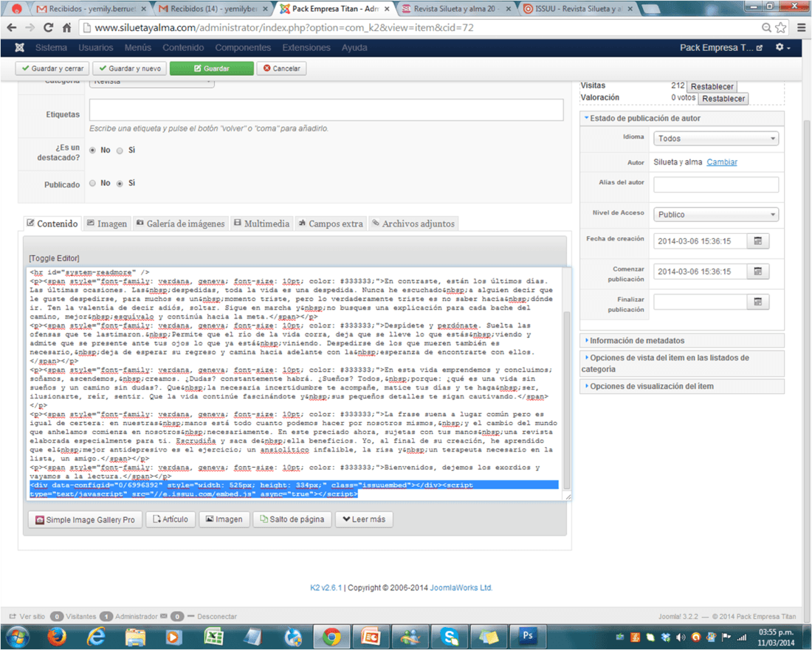The height and width of the screenshot is (650, 812).
Task: Open calendar for Finalizar publicación
Action: click(758, 302)
